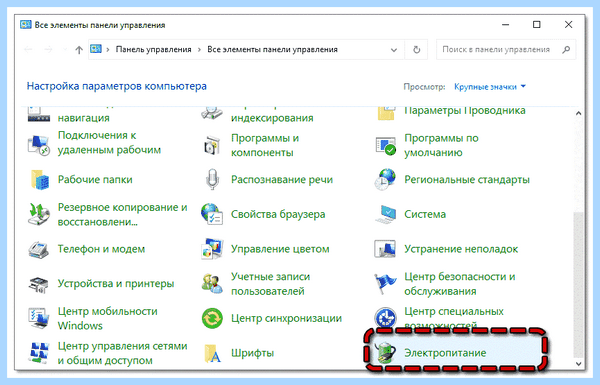Open Программы и компоненты link text
The height and width of the screenshot is (385, 600).
pyautogui.click(x=265, y=145)
